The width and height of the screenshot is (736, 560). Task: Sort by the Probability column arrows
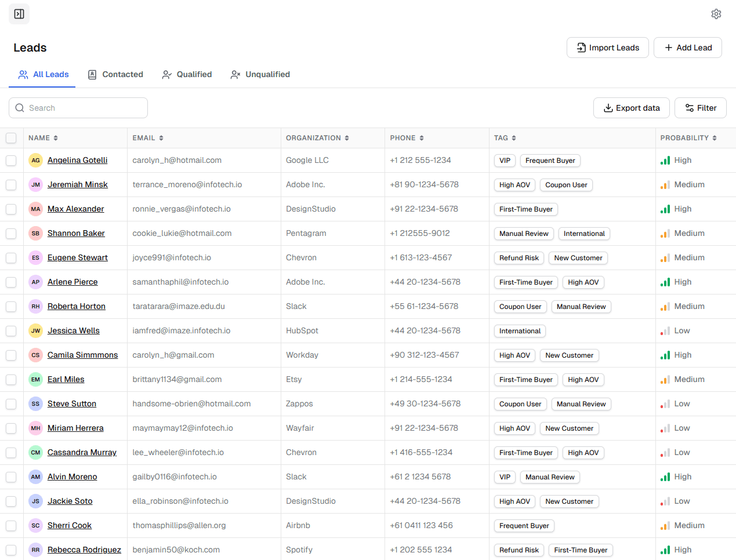(715, 138)
